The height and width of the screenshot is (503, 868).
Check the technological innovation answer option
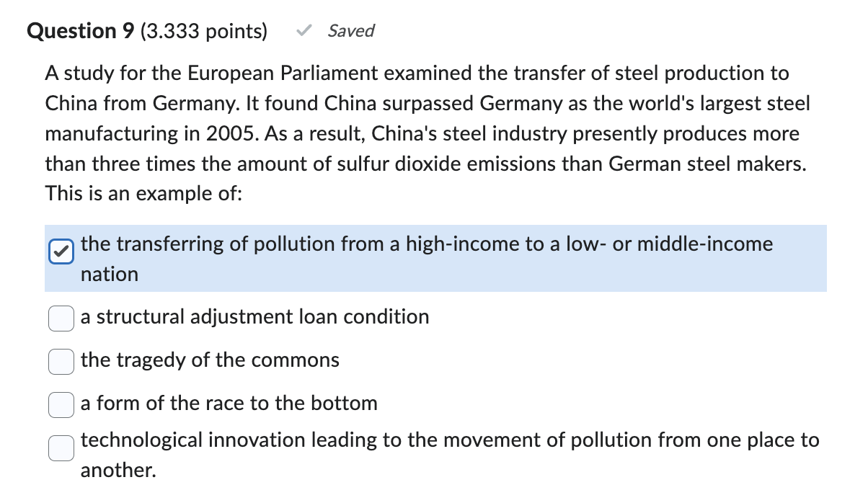point(61,448)
